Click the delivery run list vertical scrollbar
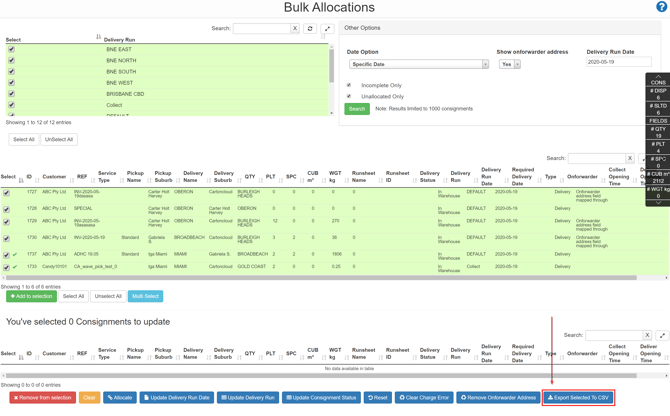The image size is (670, 416). point(331,66)
